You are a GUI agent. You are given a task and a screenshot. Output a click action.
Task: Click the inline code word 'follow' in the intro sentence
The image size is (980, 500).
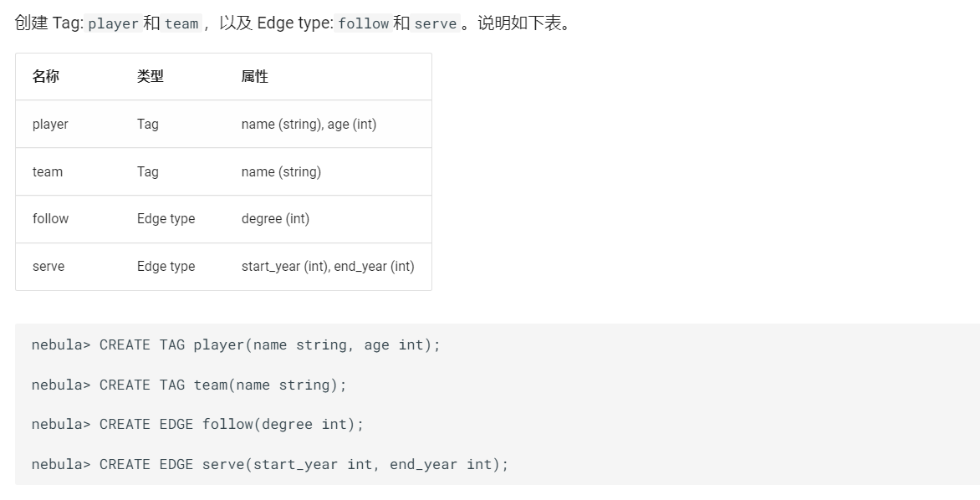363,23
